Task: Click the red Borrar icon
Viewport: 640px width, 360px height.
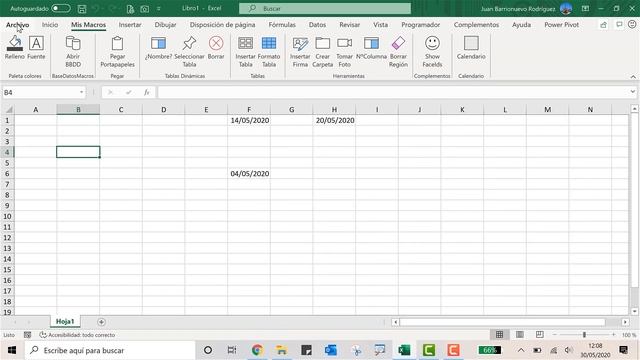Action: [x=216, y=43]
